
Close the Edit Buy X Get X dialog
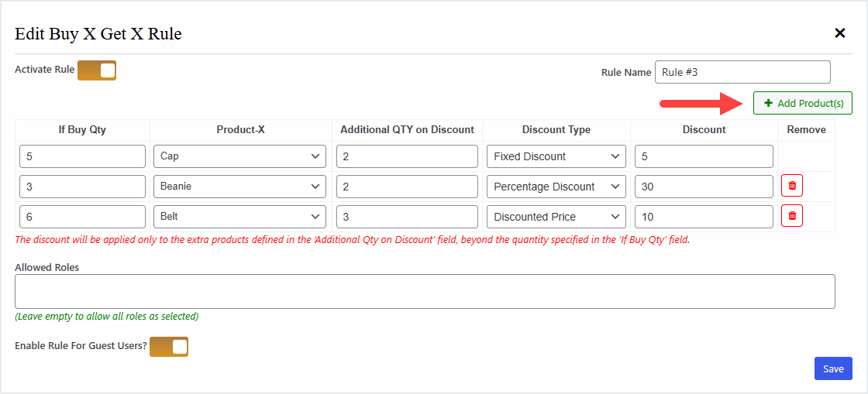(839, 33)
